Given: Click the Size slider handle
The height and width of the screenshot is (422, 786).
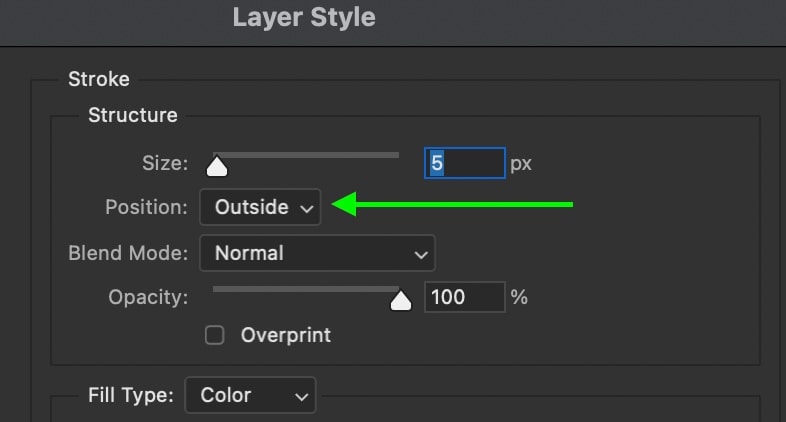Looking at the screenshot, I should 217,166.
